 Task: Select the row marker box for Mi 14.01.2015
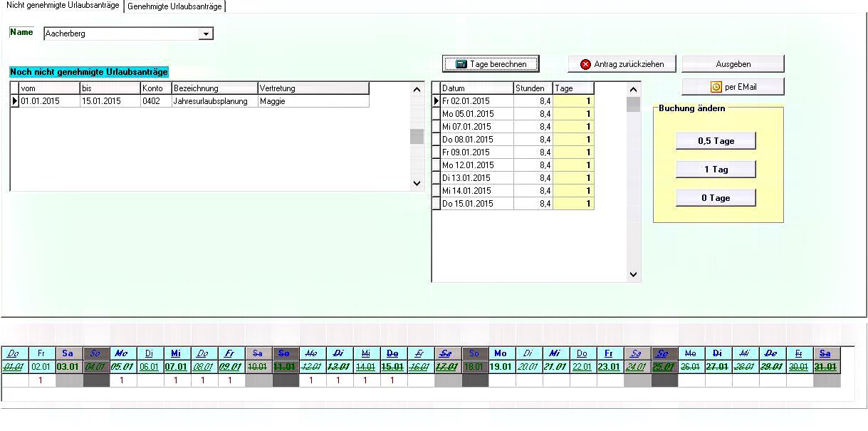436,191
